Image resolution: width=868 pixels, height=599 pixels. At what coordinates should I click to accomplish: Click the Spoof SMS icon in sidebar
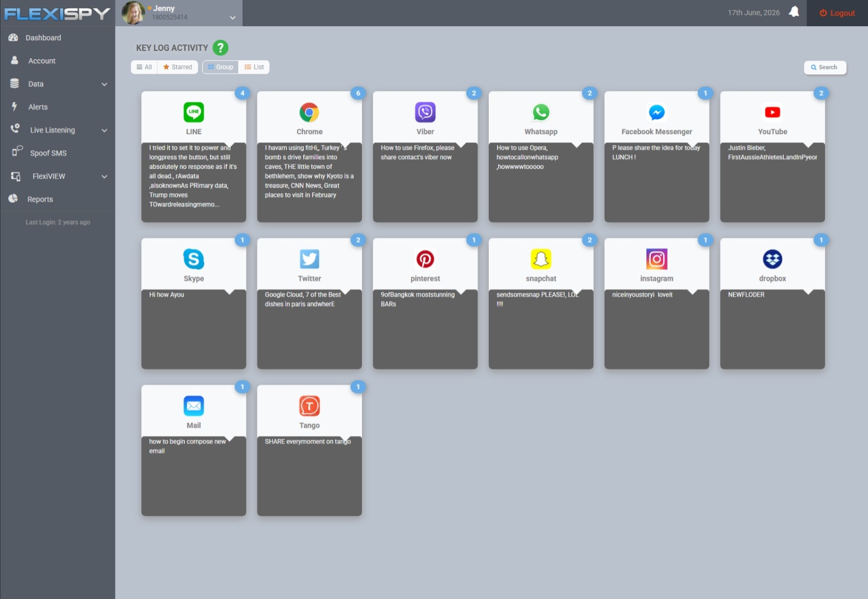pos(17,151)
